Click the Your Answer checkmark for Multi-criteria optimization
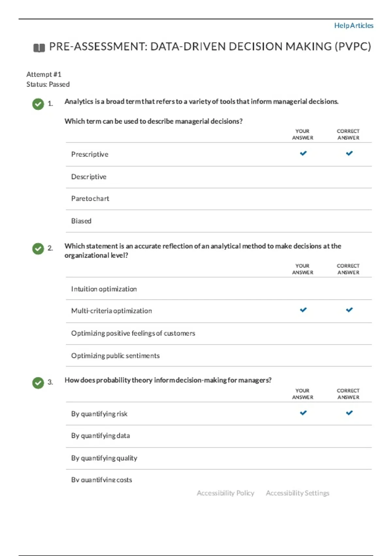Screen dimensions: 392x556 (x=303, y=310)
